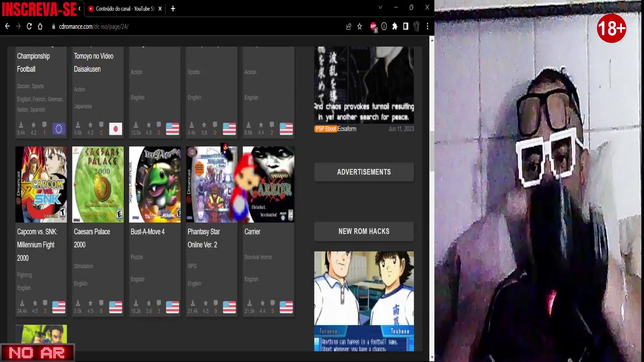Viewport: 644px width, 362px height.
Task: Click the scrollbar down arrow
Action: (432, 357)
